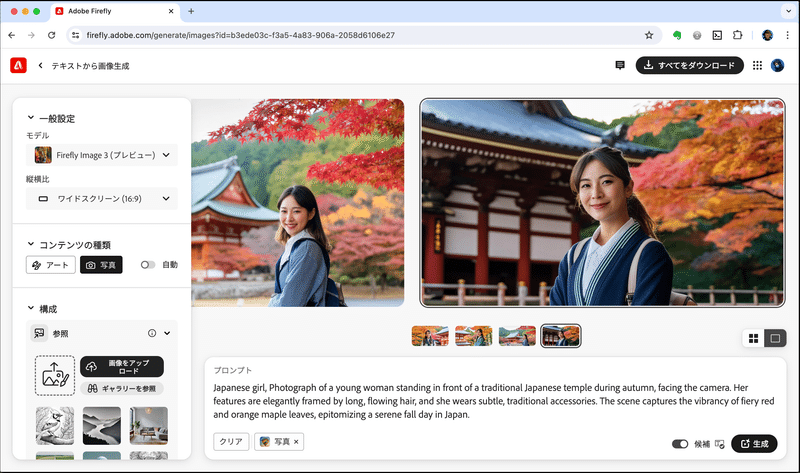Open the Firefly account profile avatar

777,65
